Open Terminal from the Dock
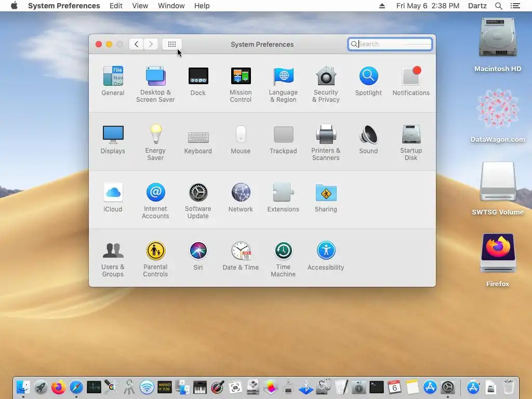 (x=377, y=387)
